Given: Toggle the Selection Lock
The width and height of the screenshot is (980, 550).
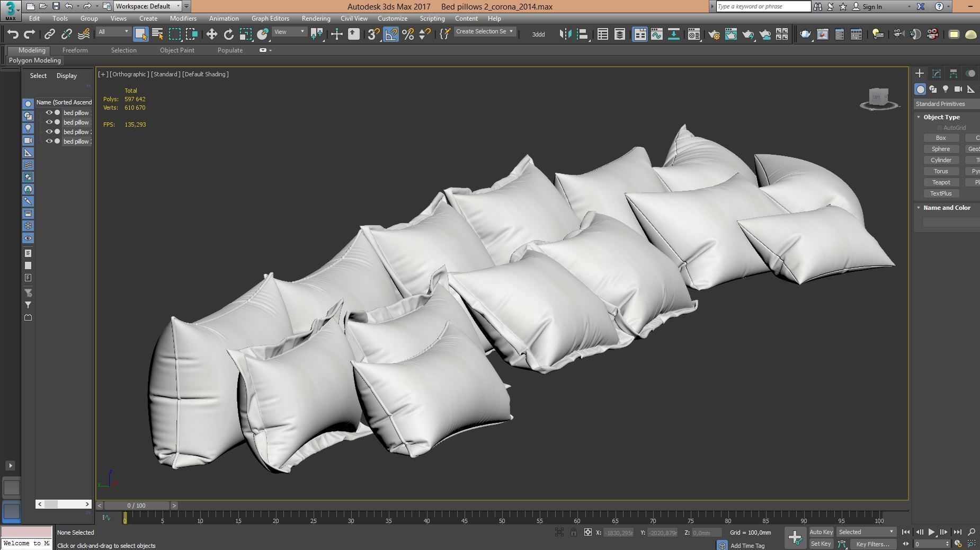Looking at the screenshot, I should point(574,533).
